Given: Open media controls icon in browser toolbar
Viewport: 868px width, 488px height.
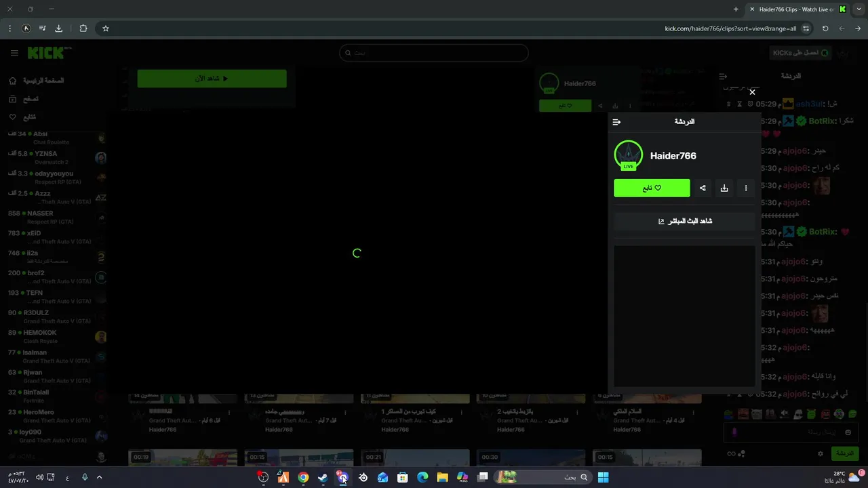Looking at the screenshot, I should tap(42, 28).
